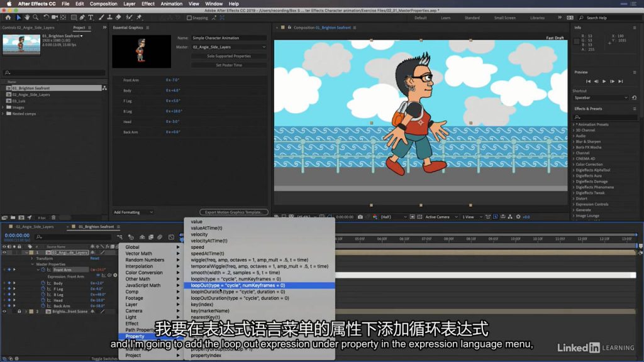The width and height of the screenshot is (644, 362).
Task: Open the 1 View layout dropdown
Action: click(x=472, y=217)
